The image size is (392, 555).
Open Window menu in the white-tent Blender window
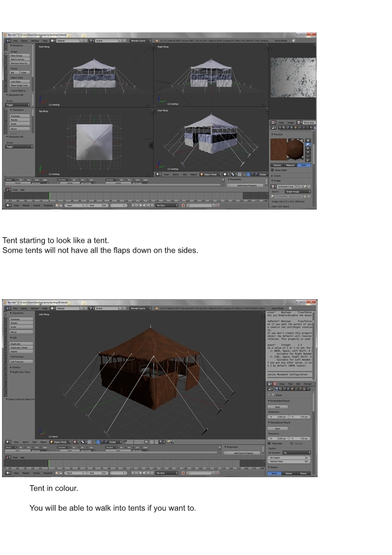(35, 41)
